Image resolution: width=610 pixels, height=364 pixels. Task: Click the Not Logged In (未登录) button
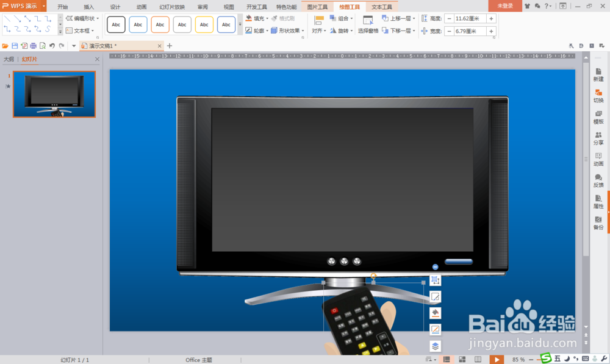click(x=504, y=6)
